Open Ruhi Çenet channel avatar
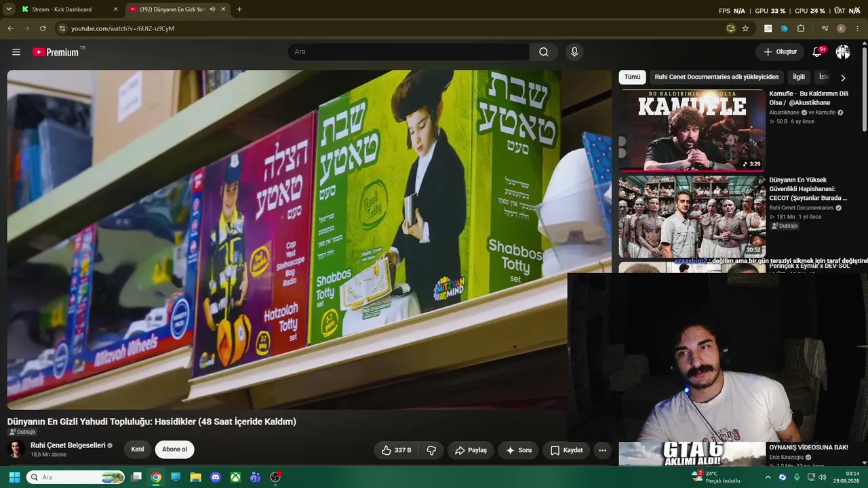 [x=16, y=449]
